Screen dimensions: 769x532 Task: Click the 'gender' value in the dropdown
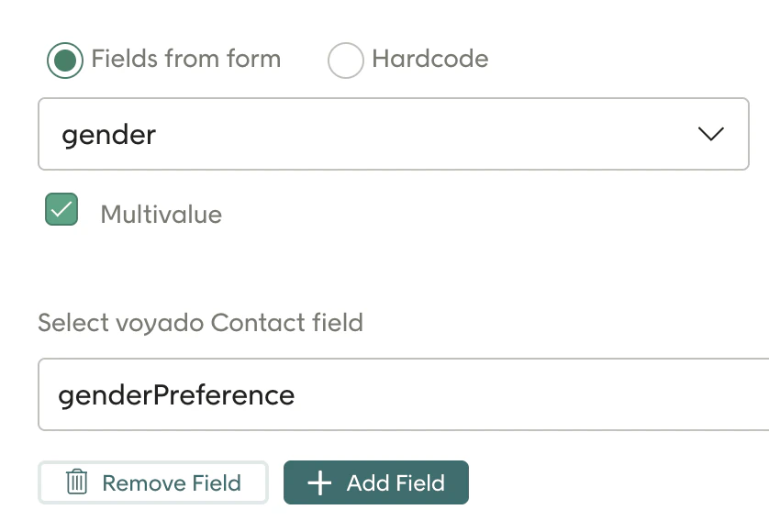point(109,136)
